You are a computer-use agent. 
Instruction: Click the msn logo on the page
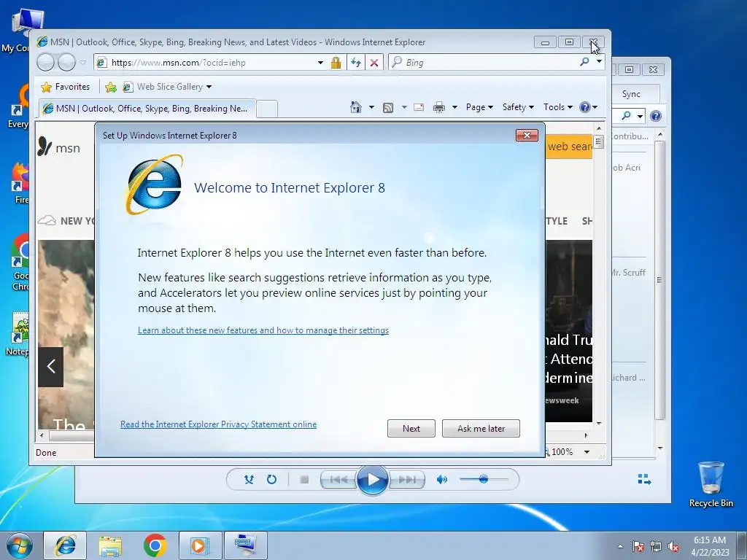click(x=59, y=147)
